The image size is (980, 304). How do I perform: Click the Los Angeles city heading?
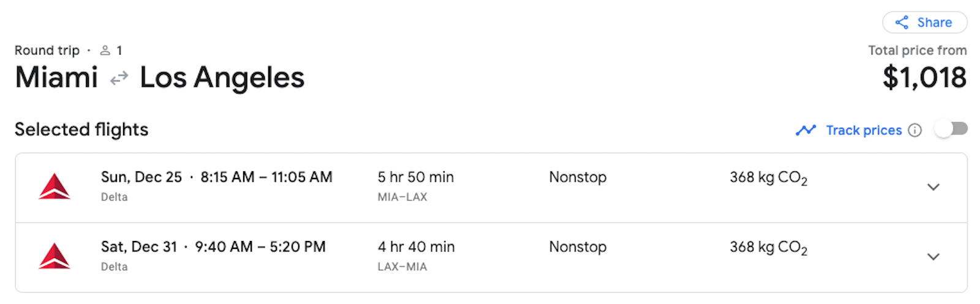pos(222,78)
